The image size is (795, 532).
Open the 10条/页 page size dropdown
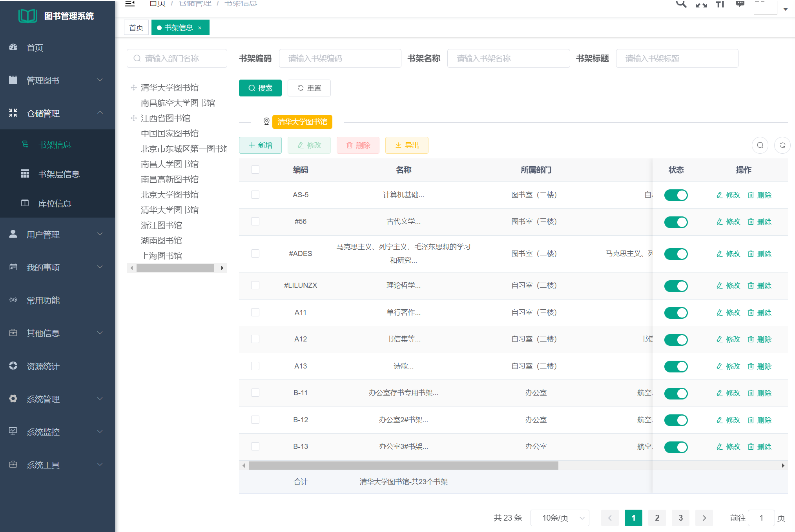point(560,518)
